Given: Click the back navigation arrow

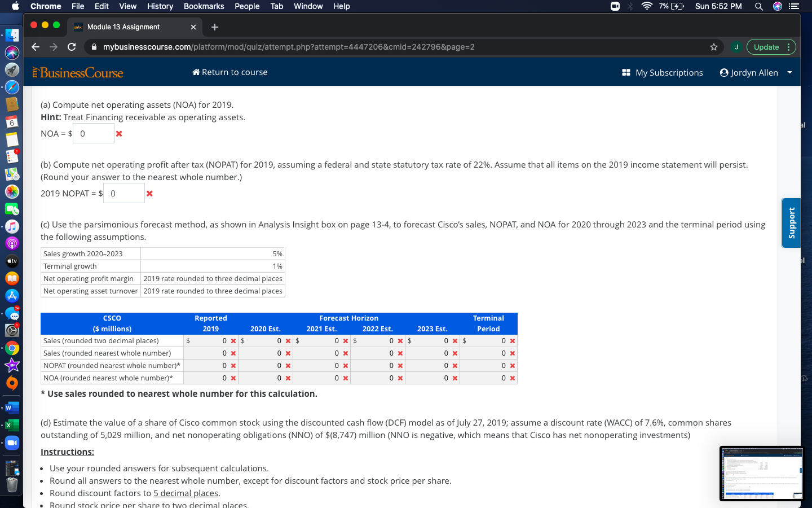Looking at the screenshot, I should click(35, 47).
